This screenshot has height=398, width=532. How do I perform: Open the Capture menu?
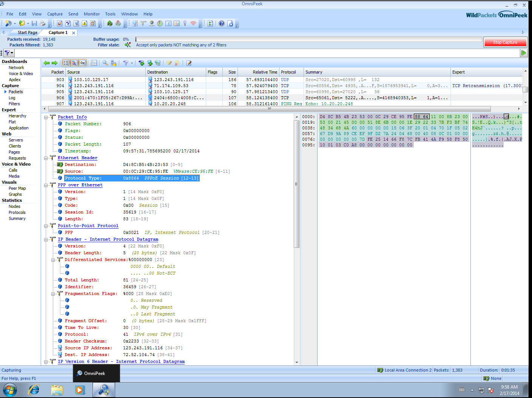(55, 14)
